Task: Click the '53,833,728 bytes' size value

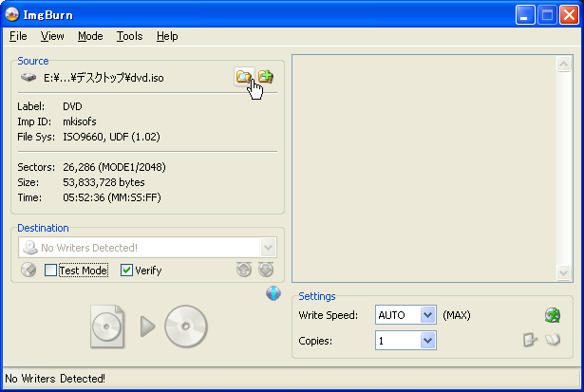Action: coord(104,182)
